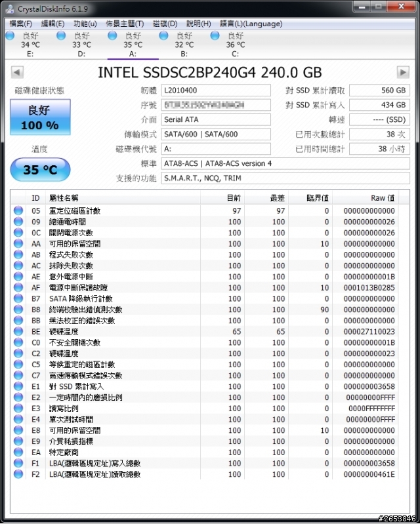Click total host writes value 434 GB
The width and height of the screenshot is (420, 524).
[x=379, y=105]
